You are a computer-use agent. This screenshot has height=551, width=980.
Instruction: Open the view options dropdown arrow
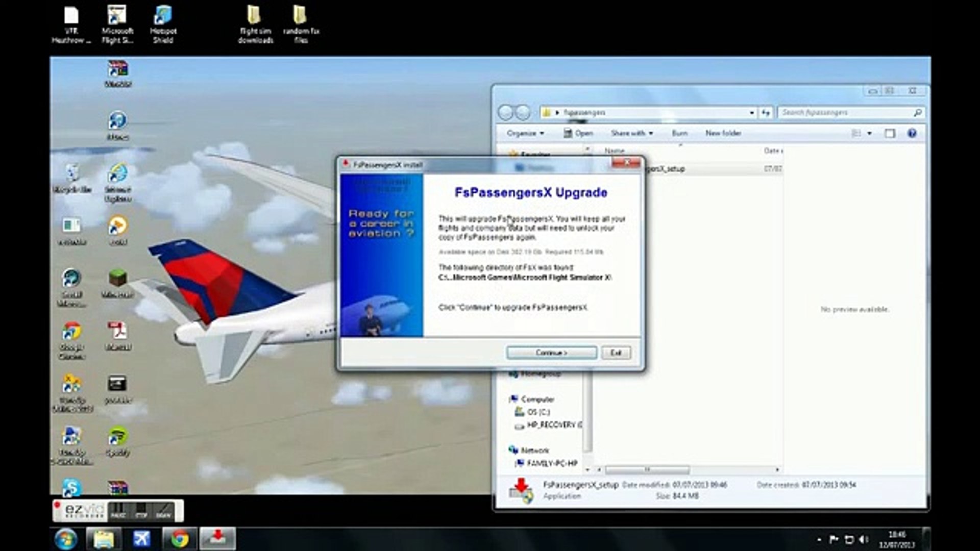point(870,133)
